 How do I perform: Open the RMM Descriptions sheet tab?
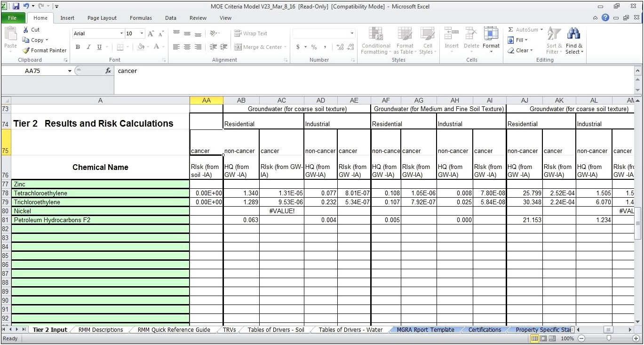click(x=101, y=330)
